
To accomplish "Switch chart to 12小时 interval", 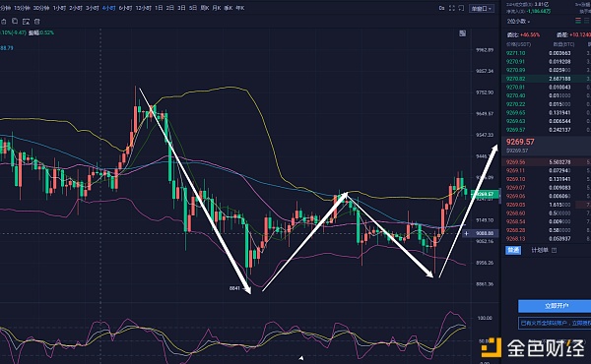I will coord(143,8).
